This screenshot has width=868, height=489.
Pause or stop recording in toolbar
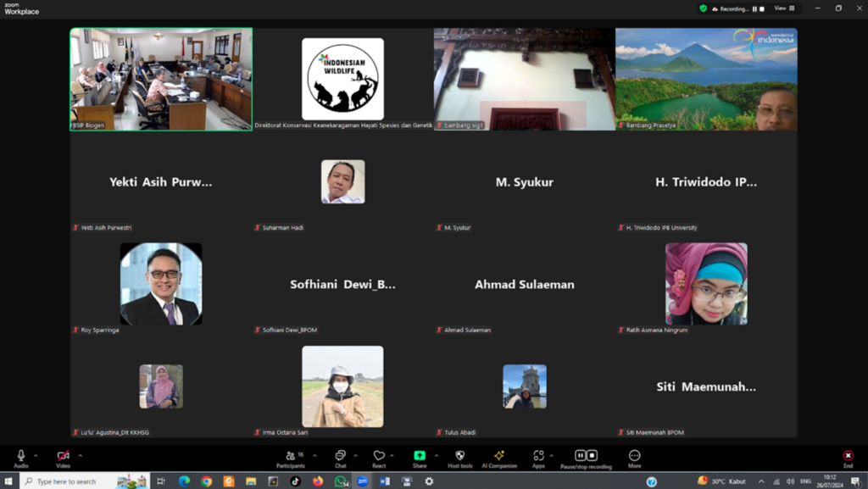586,458
